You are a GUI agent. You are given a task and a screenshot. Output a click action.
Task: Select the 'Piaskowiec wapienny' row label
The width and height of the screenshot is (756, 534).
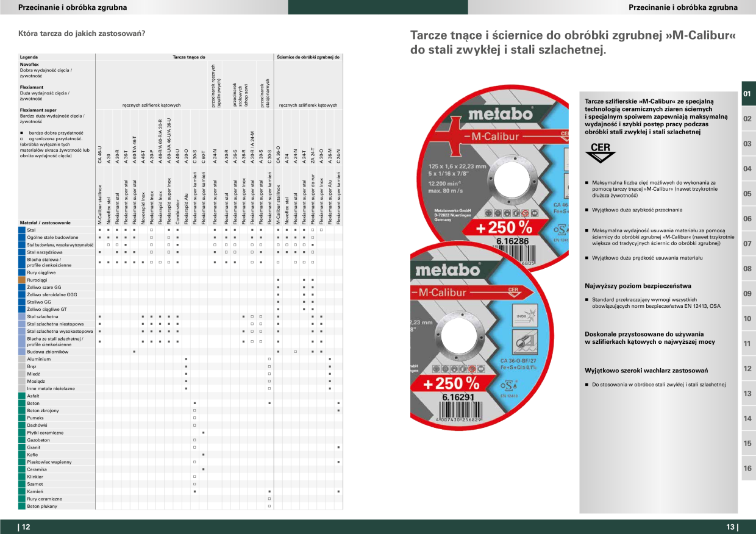click(49, 462)
